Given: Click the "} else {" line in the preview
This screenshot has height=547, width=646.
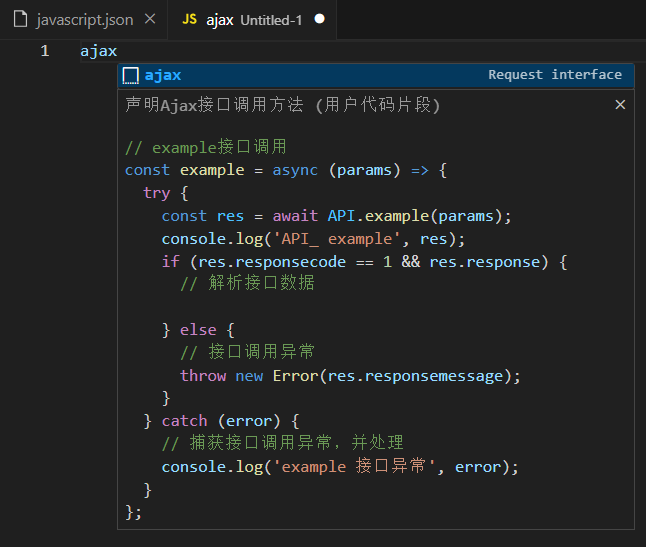Looking at the screenshot, I should click(x=198, y=330).
